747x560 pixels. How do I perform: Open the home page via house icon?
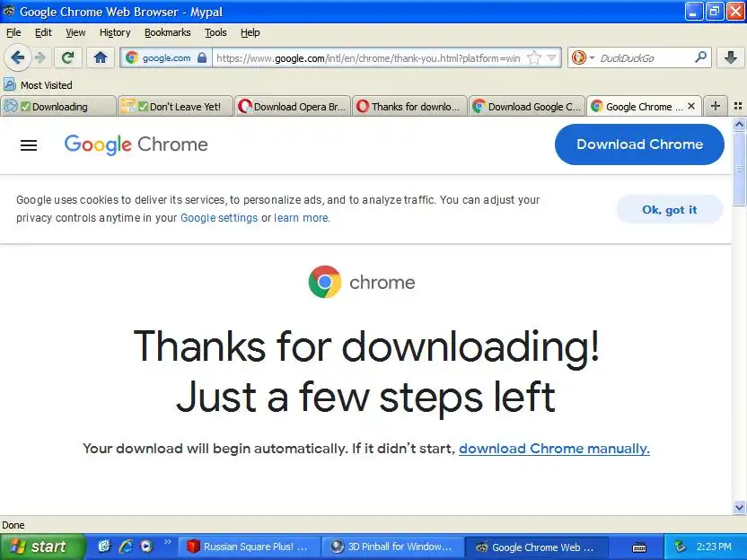100,58
